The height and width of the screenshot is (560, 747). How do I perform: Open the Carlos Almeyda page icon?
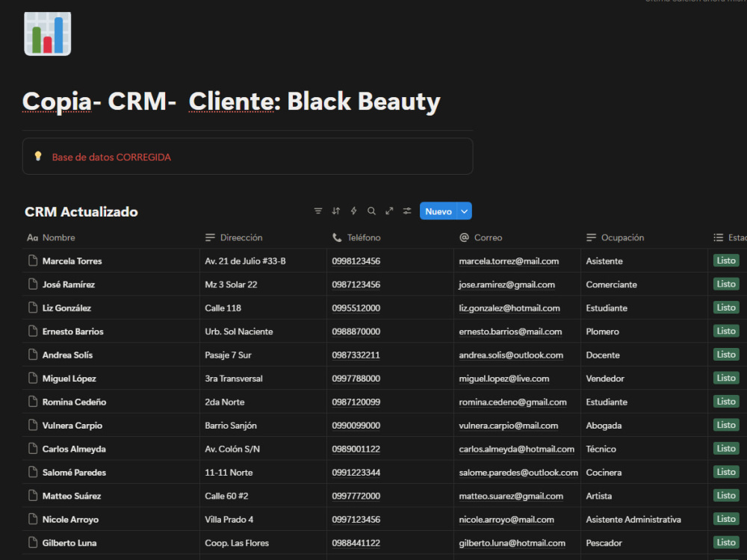point(33,449)
